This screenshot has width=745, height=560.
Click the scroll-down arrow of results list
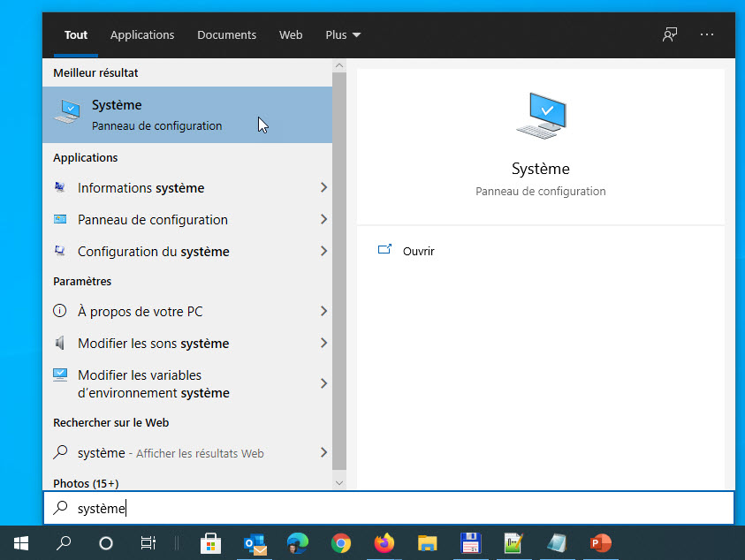point(339,483)
